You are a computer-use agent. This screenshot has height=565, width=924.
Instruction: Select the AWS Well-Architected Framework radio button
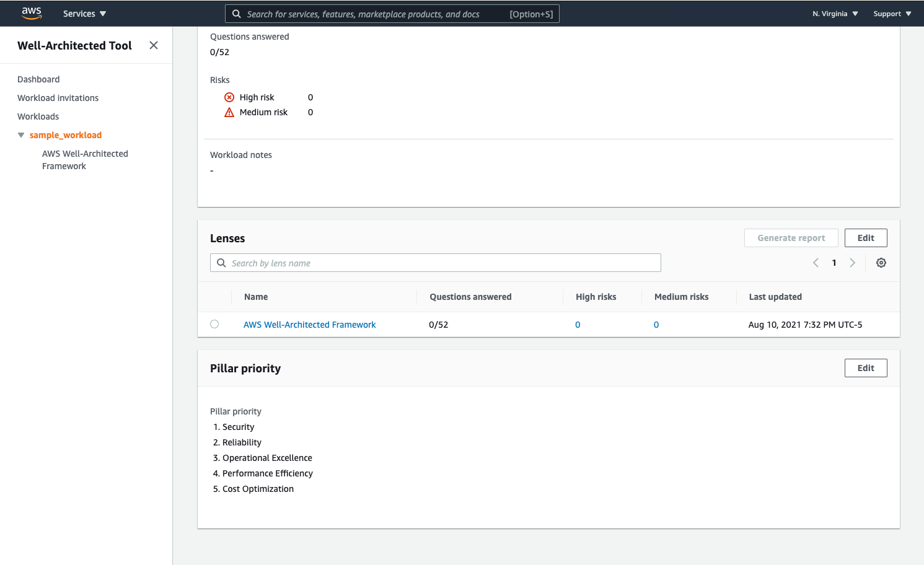[214, 324]
